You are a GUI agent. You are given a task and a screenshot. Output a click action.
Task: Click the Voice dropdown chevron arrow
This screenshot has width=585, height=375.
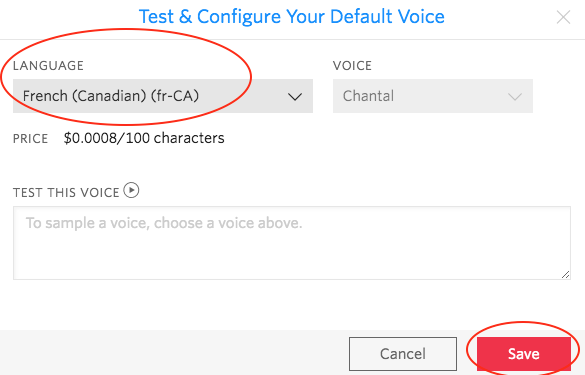point(515,97)
